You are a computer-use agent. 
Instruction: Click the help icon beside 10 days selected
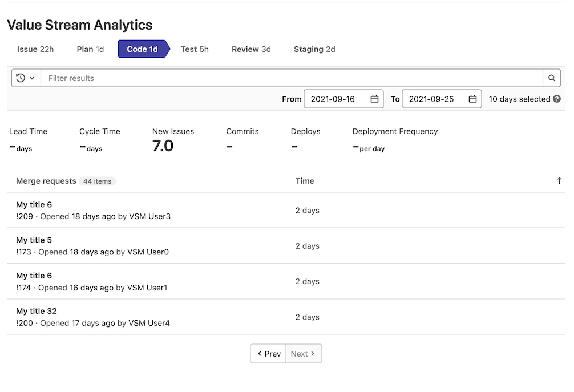pos(556,98)
